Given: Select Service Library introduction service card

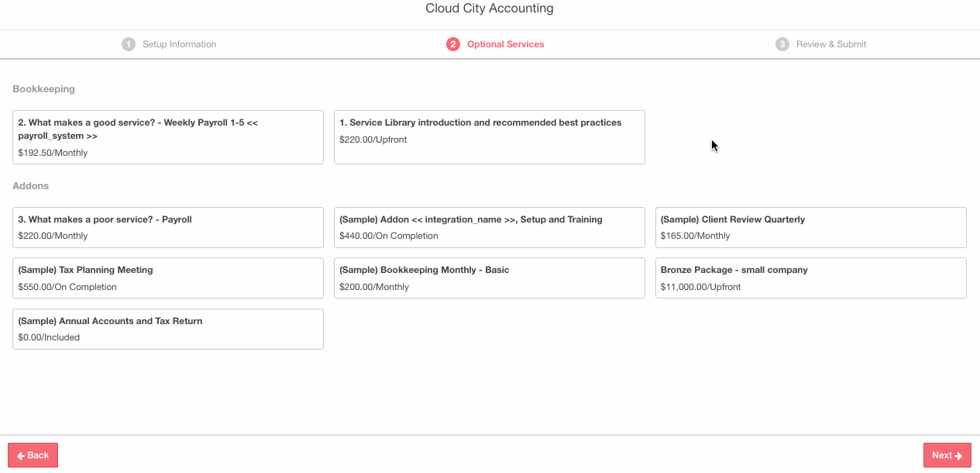Looking at the screenshot, I should [x=489, y=137].
